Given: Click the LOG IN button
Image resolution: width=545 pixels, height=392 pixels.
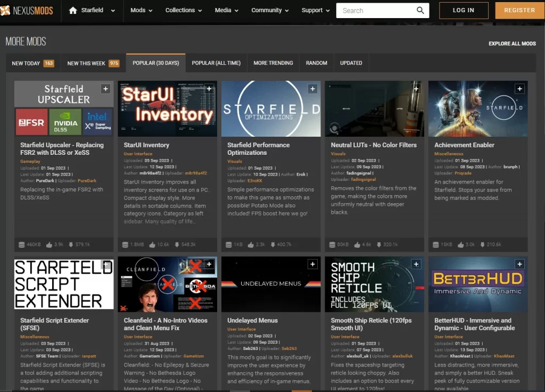Looking at the screenshot, I should click(x=464, y=11).
